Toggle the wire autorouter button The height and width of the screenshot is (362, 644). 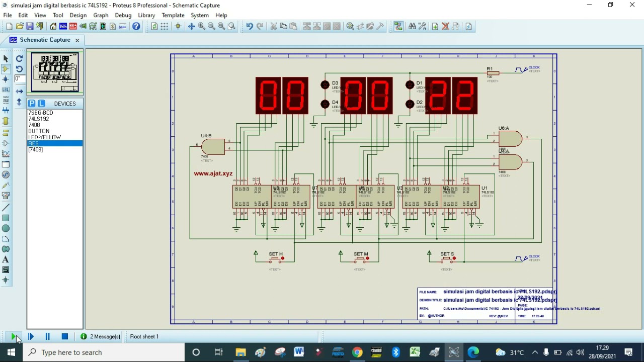click(398, 26)
